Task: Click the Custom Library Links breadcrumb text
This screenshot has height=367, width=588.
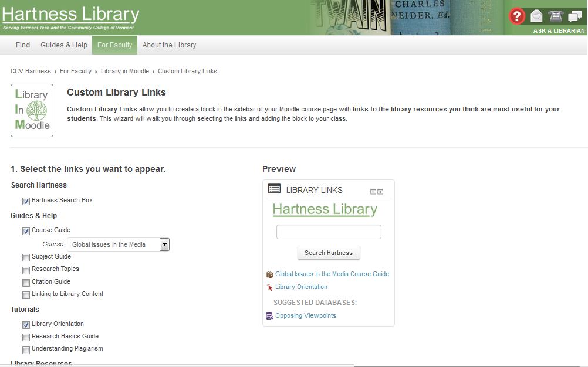Action: (x=188, y=71)
